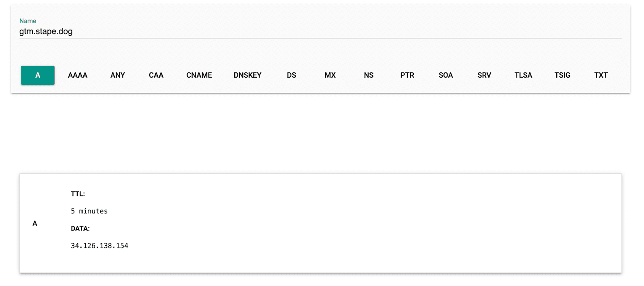Click the 34.126.138.154 IP address
The width and height of the screenshot is (644, 286).
pos(99,246)
